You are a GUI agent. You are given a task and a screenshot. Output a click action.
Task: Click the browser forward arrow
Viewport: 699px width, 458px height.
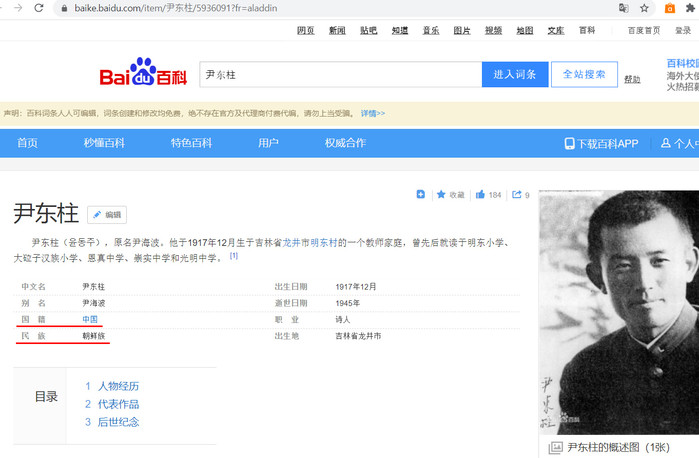tap(18, 8)
